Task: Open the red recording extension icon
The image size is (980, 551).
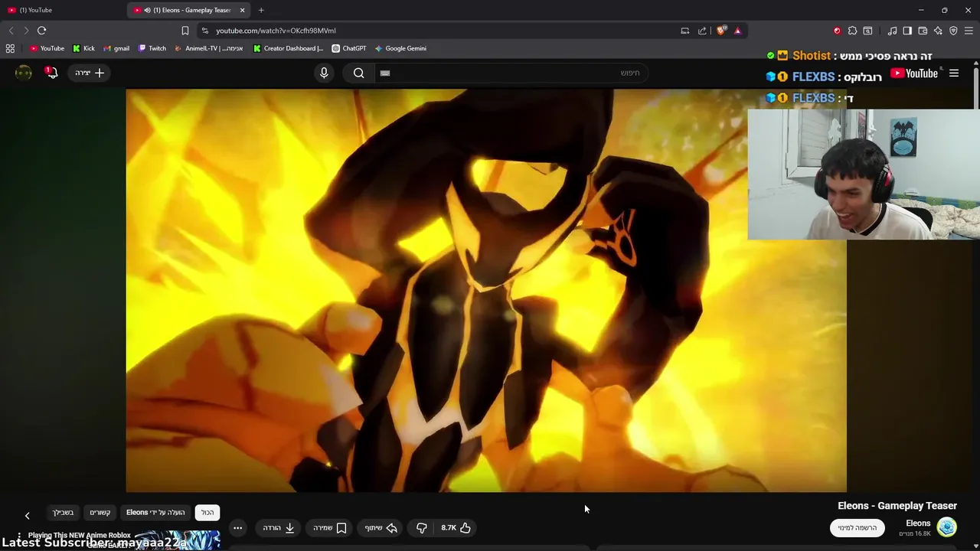Action: 837,31
